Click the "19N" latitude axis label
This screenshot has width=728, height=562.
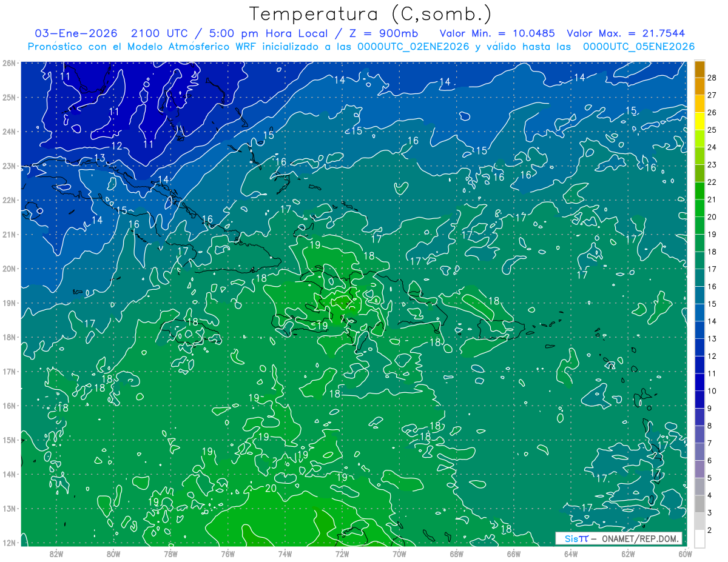pos(9,303)
